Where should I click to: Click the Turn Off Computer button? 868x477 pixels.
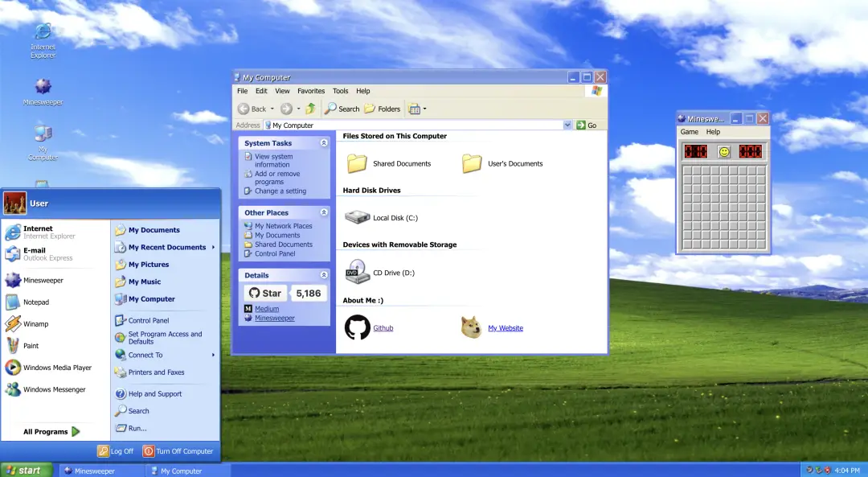pyautogui.click(x=178, y=451)
